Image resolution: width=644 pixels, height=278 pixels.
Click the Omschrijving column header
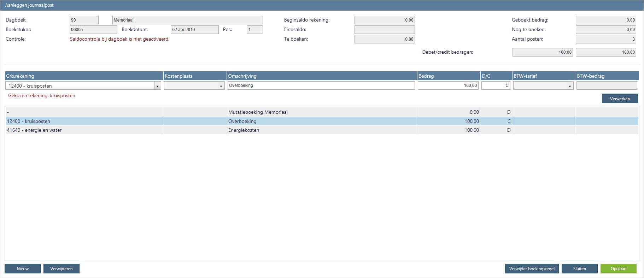click(322, 76)
